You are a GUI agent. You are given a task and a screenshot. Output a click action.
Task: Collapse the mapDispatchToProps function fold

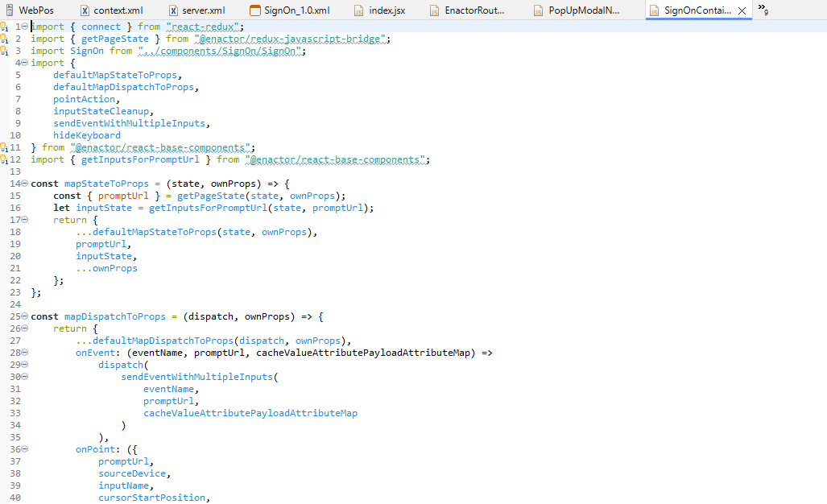click(25, 316)
